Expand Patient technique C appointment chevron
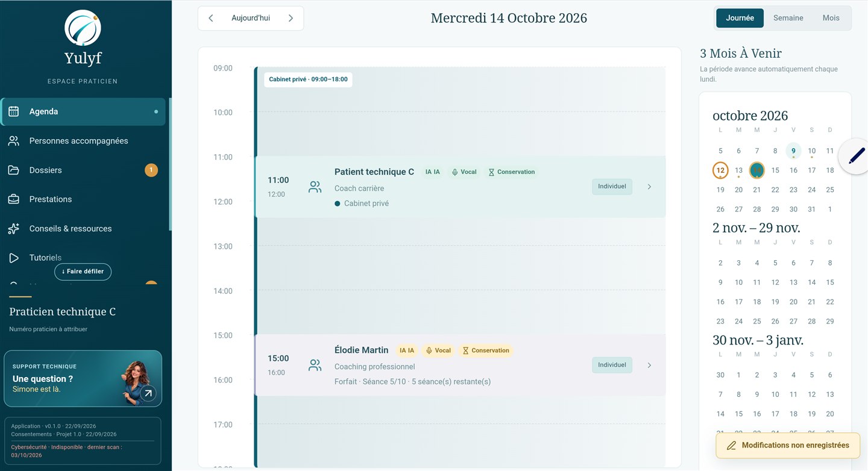Screen dimensions: 868x471 pos(649,187)
